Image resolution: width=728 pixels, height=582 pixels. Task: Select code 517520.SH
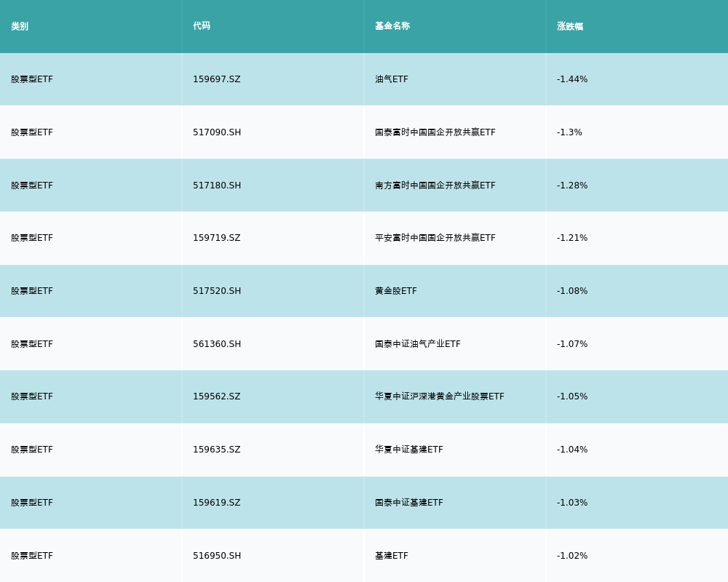[x=217, y=291]
